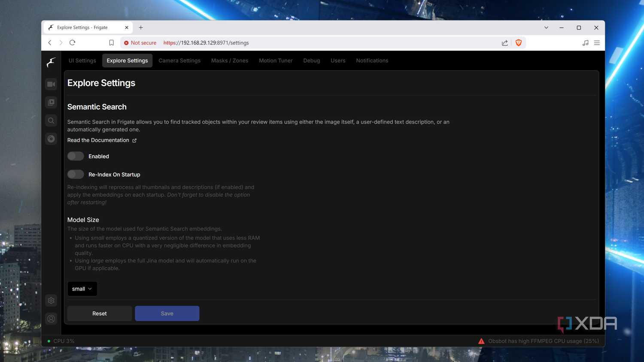Open the Live camera view from sidebar
This screenshot has width=644, height=362.
51,84
